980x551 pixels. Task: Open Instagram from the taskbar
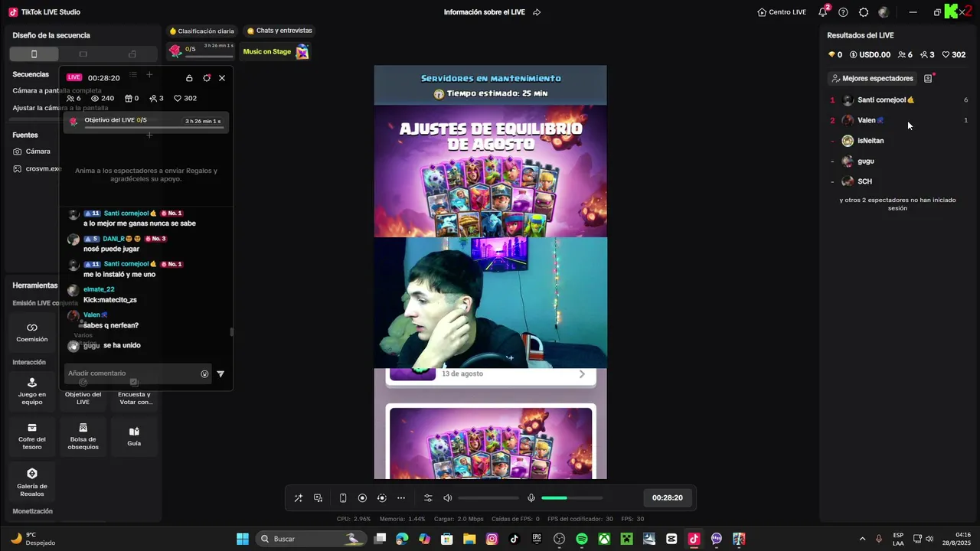coord(492,539)
